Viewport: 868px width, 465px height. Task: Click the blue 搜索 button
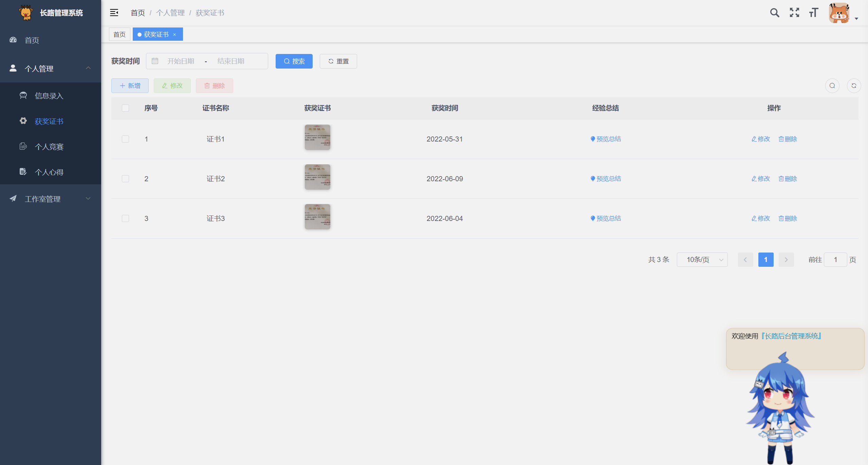coord(294,61)
